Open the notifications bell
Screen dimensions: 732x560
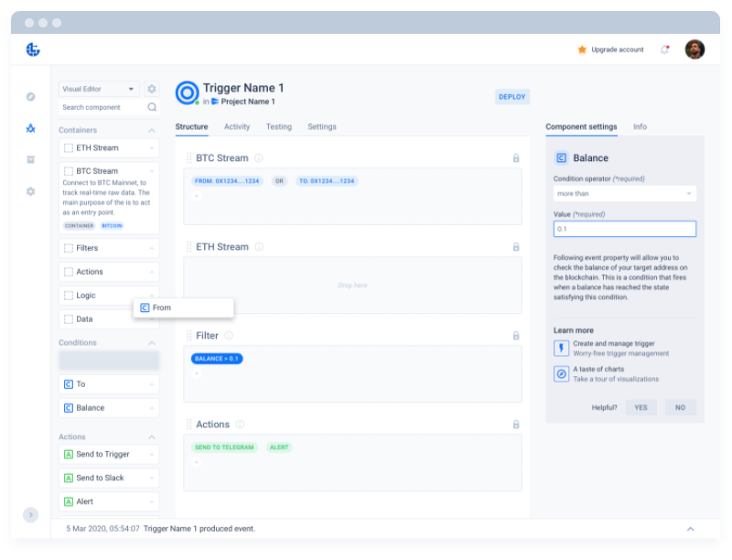(665, 49)
